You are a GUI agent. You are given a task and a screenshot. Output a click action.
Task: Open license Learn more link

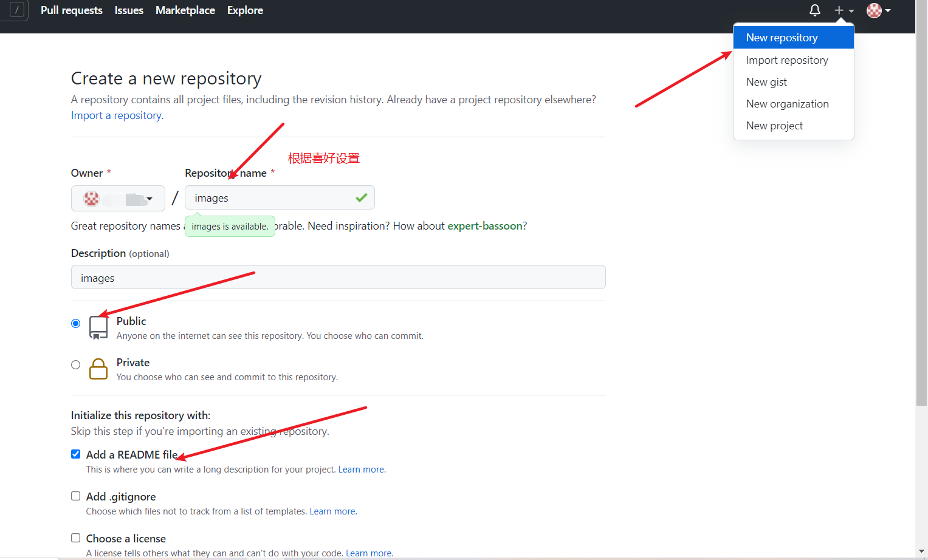[x=369, y=553]
